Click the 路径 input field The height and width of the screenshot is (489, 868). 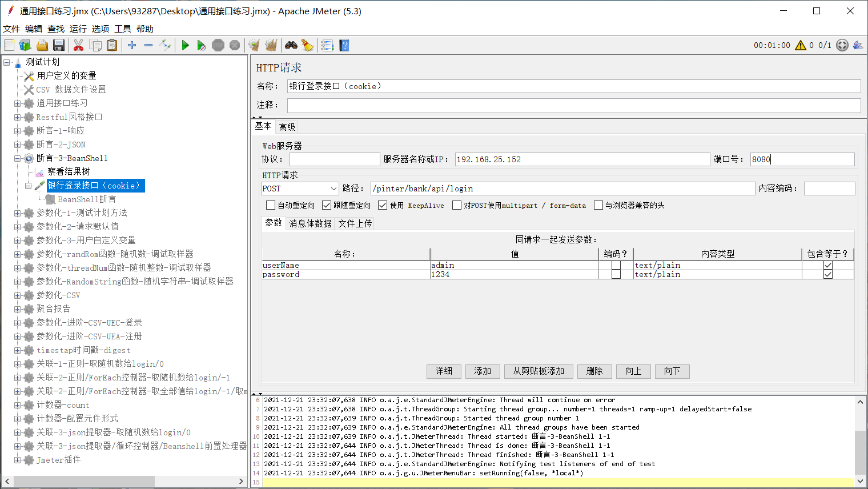562,189
